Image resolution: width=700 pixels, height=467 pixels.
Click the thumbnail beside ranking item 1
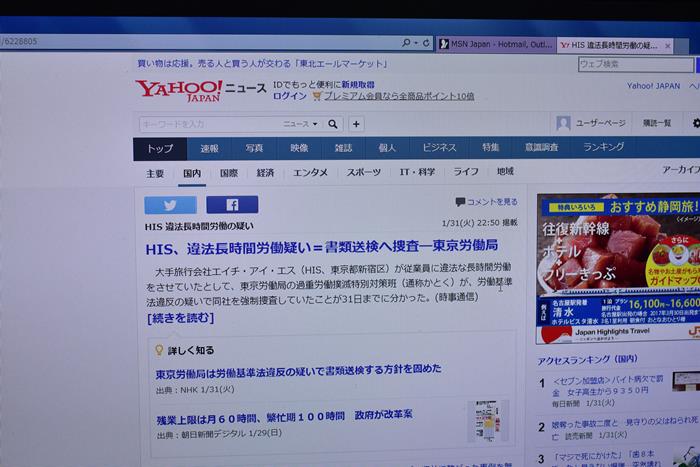686,382
